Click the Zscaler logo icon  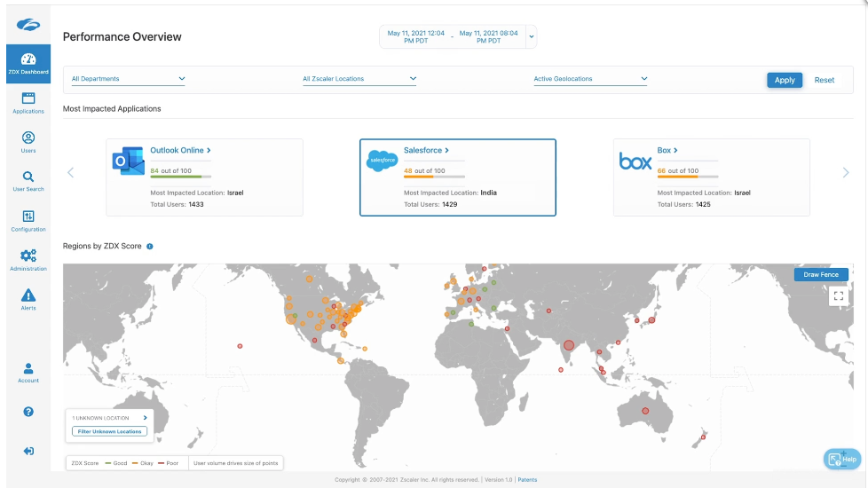pos(28,24)
